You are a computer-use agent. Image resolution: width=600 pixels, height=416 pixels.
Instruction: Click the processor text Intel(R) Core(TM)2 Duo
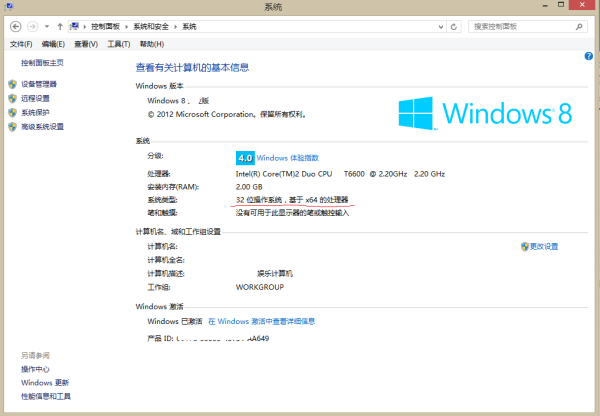[x=284, y=174]
